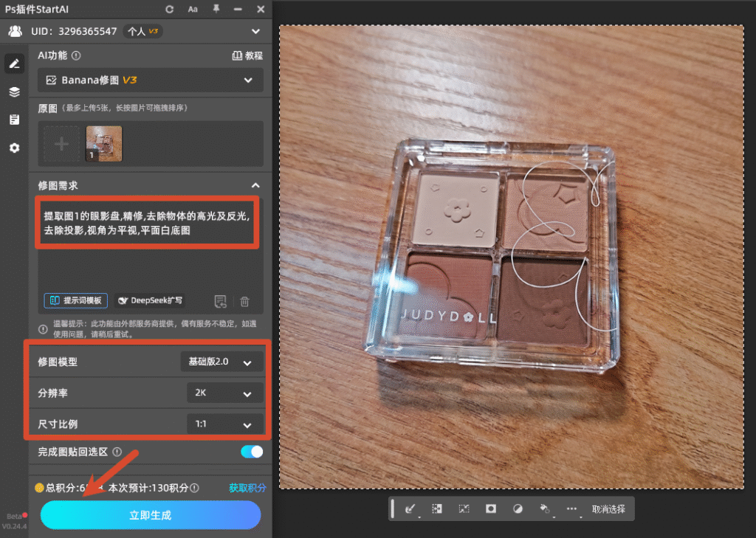Click the Beta V0.24.4 version label
The image size is (756, 538).
[x=15, y=521]
